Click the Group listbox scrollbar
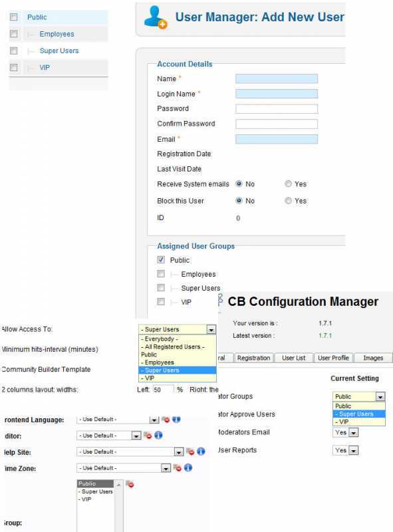The image size is (393, 532). click(x=118, y=505)
